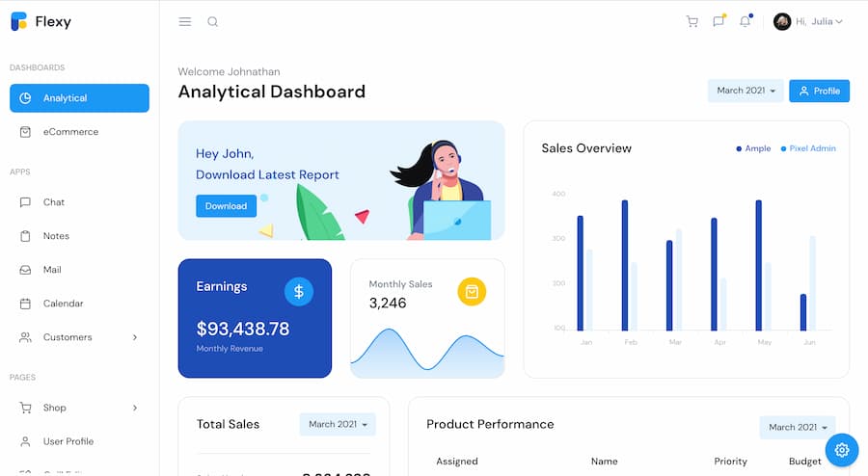Viewport: 868px width, 476px height.
Task: Open Total Sales March 2021 dropdown
Action: (x=338, y=424)
